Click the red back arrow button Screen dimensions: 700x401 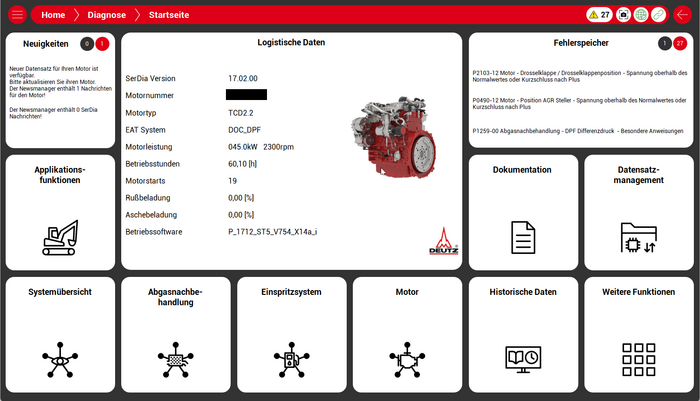(682, 15)
